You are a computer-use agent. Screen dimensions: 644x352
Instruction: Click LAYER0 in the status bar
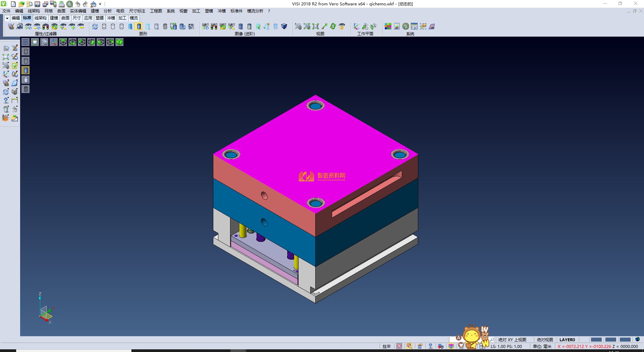tap(567, 340)
